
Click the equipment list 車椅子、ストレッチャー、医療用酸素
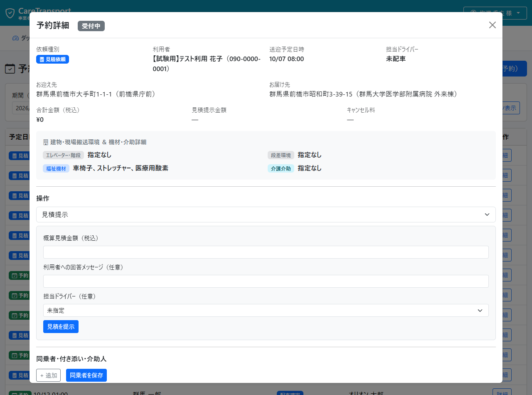coord(121,168)
